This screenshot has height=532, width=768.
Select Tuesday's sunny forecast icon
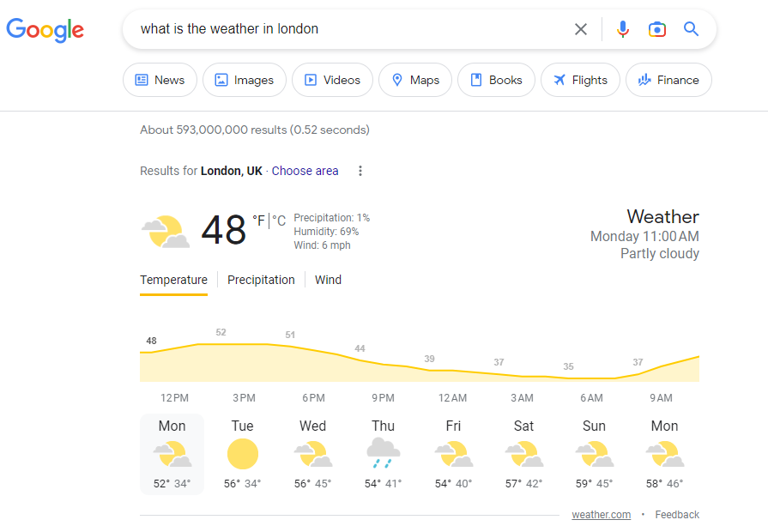[x=243, y=453]
